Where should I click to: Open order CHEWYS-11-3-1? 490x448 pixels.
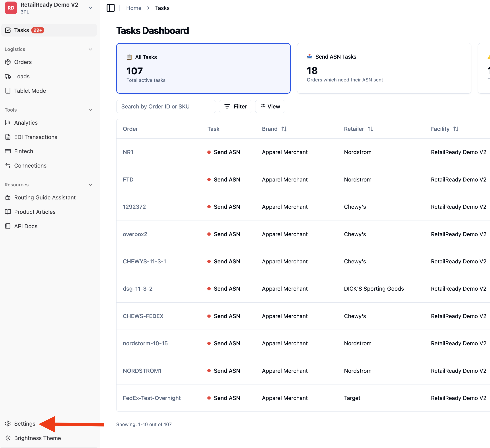(x=144, y=261)
